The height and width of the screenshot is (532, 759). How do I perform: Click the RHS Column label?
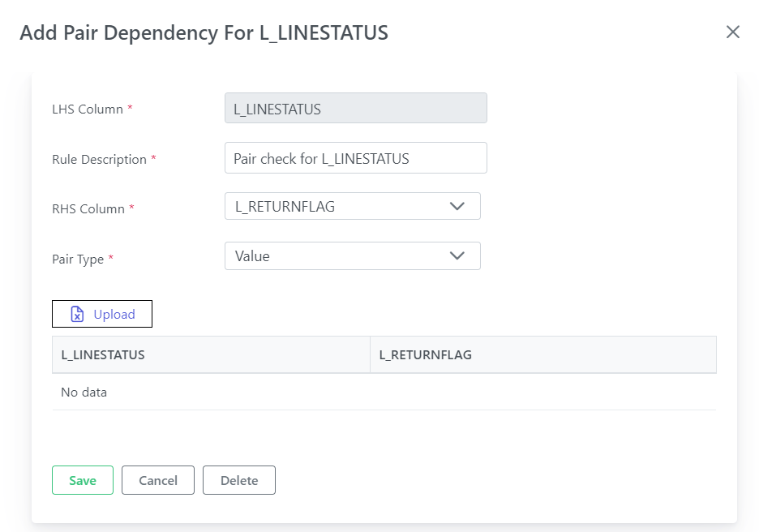click(88, 209)
